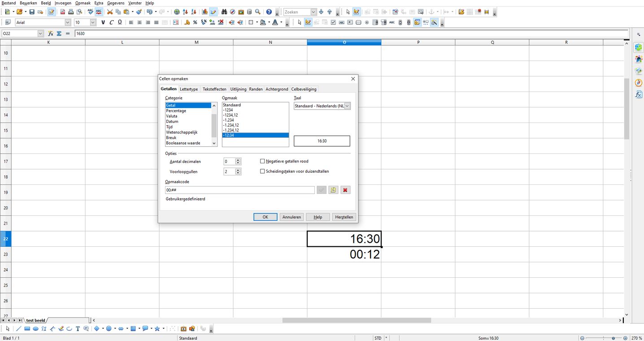Click the Export as PDF icon
Image resolution: width=644 pixels, height=341 pixels.
(x=62, y=12)
